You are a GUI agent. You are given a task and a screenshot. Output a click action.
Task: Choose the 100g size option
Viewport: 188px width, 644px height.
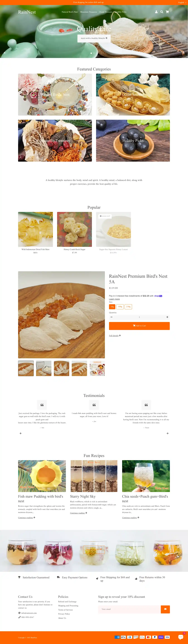tap(120, 306)
